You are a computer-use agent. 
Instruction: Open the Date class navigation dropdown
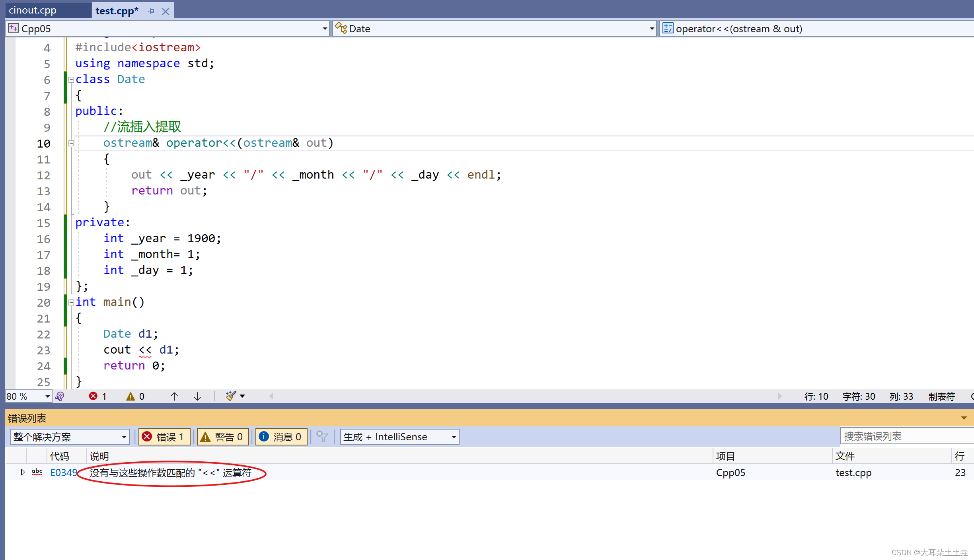[x=652, y=29]
